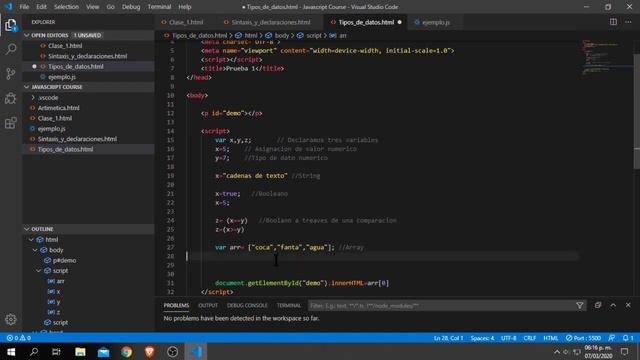Collapse the body node in Outline
Image resolution: width=640 pixels, height=360 pixels.
[36, 250]
